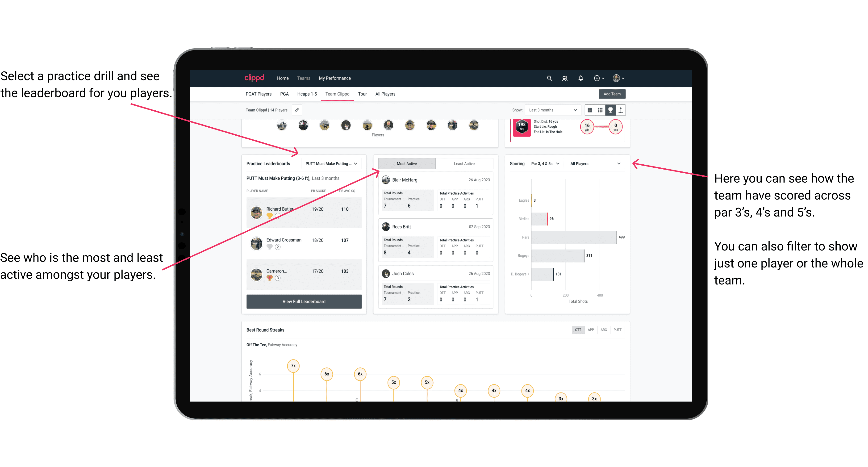Click the View Full Leaderboard button
Image resolution: width=868 pixels, height=467 pixels.
coord(304,301)
